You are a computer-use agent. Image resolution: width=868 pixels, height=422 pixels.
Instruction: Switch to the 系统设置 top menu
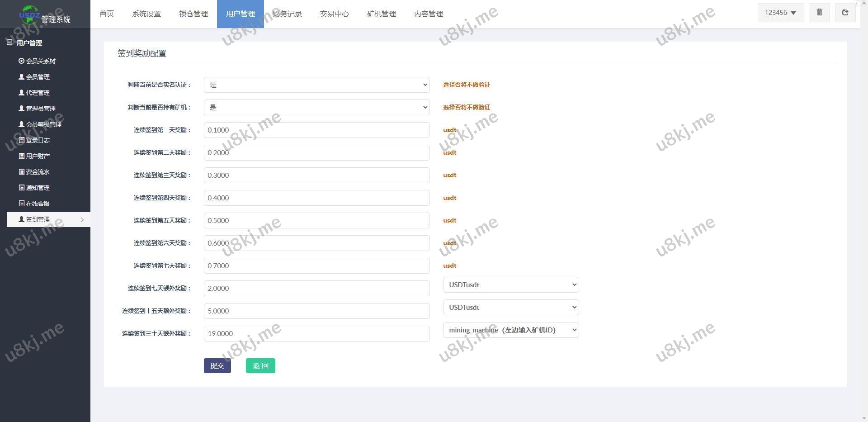[146, 14]
